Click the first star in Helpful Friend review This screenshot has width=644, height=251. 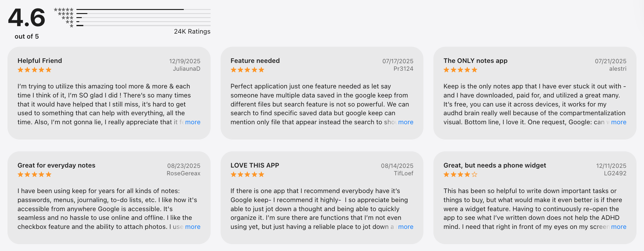[x=20, y=70]
